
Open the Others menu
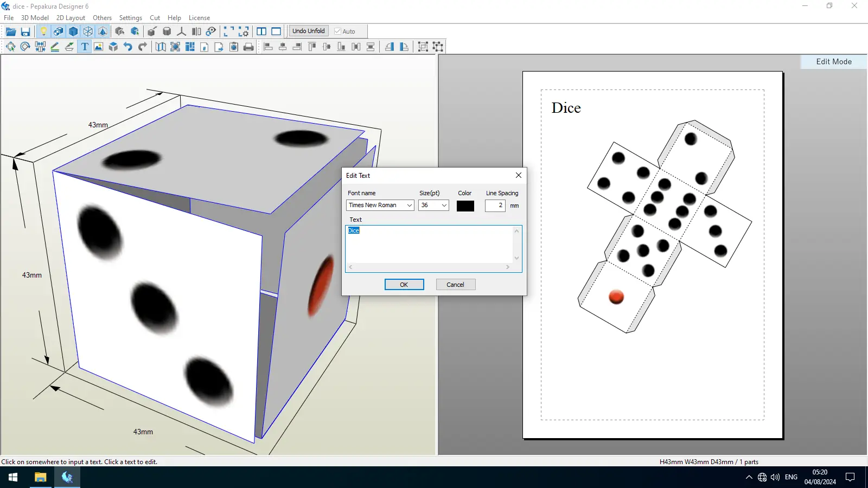pos(102,18)
